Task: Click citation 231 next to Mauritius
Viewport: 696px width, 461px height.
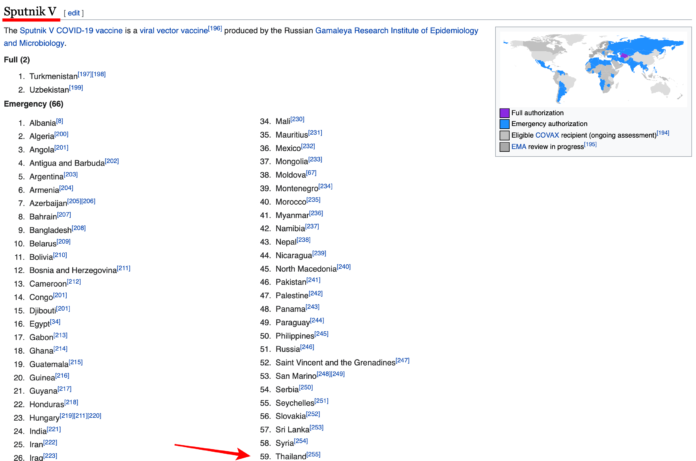Action: (x=315, y=133)
